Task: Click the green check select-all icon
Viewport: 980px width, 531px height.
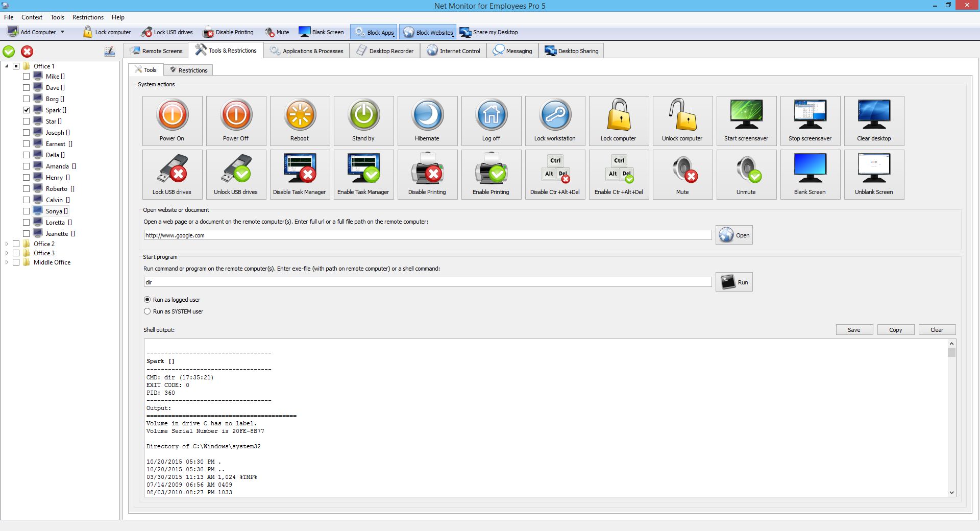Action: [x=9, y=52]
